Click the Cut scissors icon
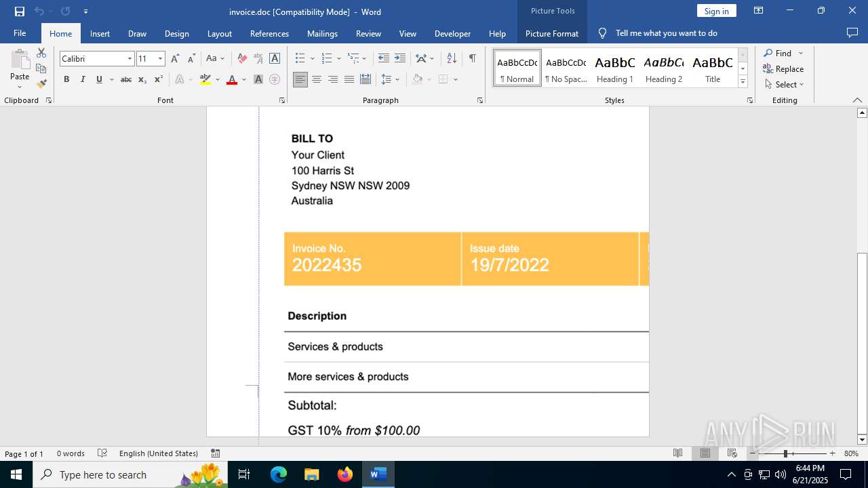This screenshot has width=868, height=488. [41, 53]
